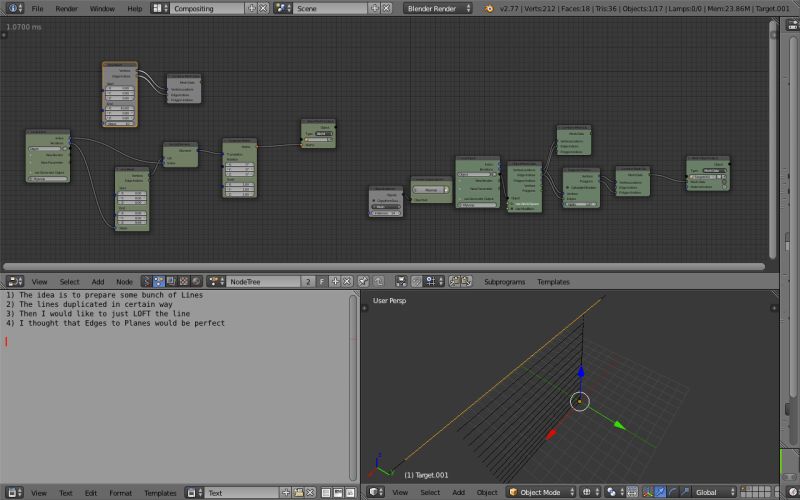The width and height of the screenshot is (800, 500).
Task: Toggle pin node tree icon
Action: (x=363, y=281)
